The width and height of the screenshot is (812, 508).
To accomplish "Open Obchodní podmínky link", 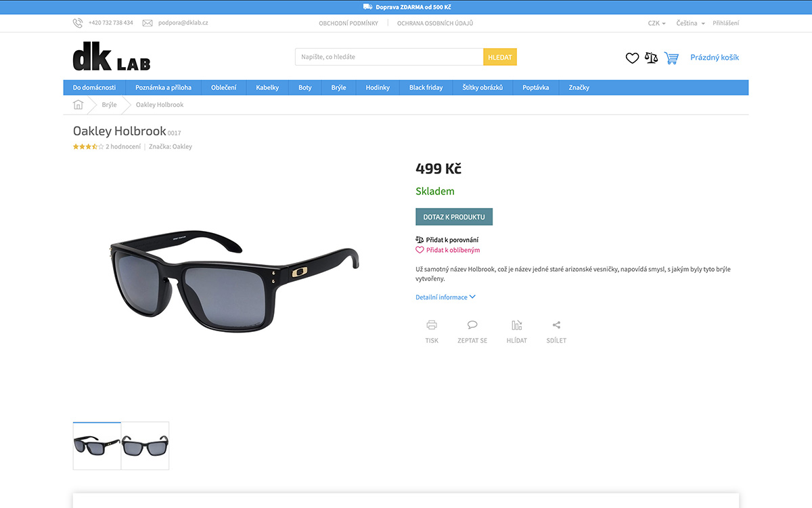I will 348,23.
